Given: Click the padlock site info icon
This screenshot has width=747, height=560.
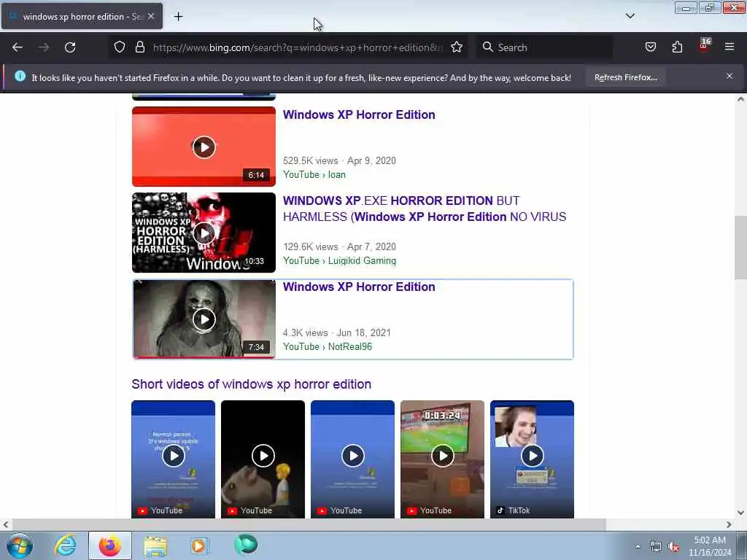Looking at the screenshot, I should 139,47.
